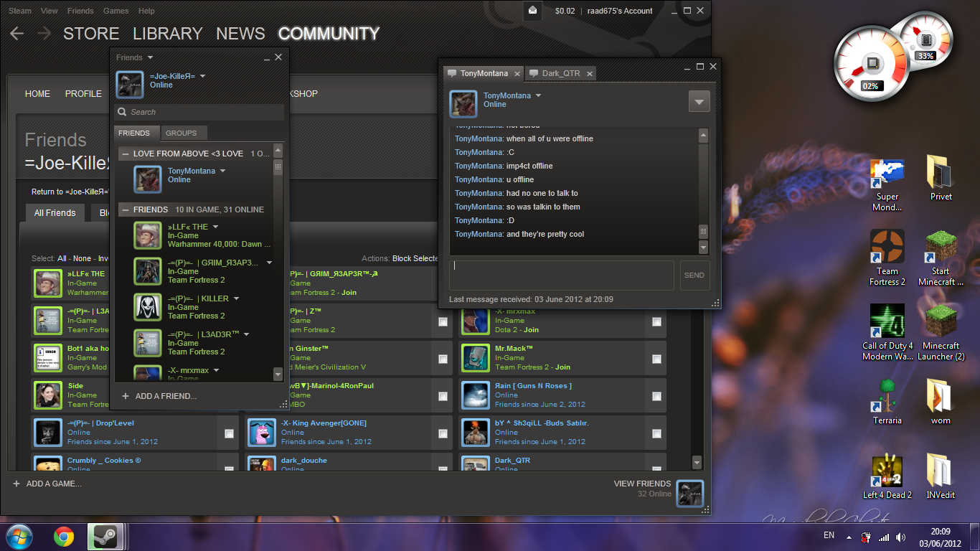
Task: Open the Team Fortress 2 desktop shortcut
Action: tap(887, 258)
